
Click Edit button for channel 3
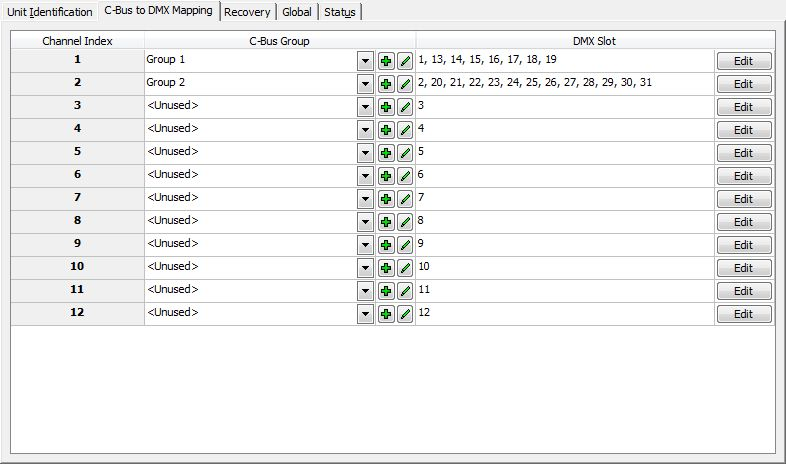pyautogui.click(x=744, y=107)
